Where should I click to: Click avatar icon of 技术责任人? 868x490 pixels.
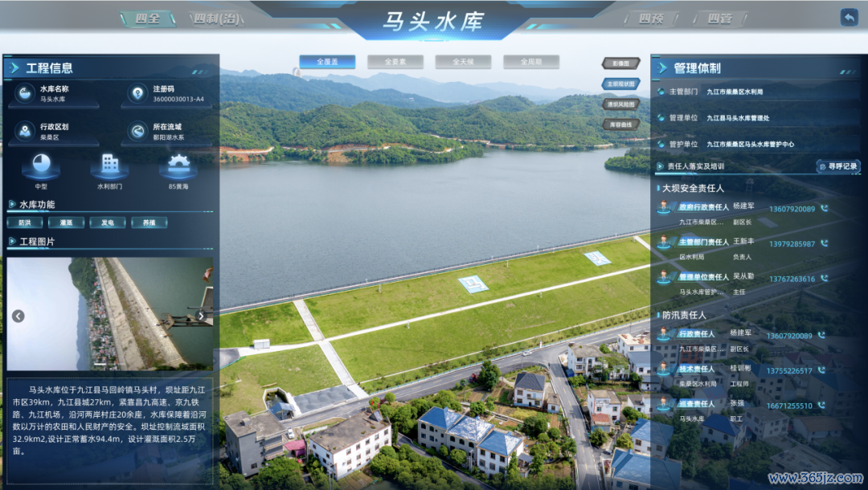pos(664,369)
